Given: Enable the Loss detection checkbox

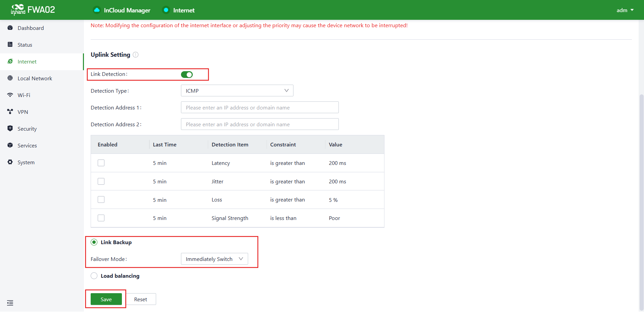Looking at the screenshot, I should [x=101, y=199].
